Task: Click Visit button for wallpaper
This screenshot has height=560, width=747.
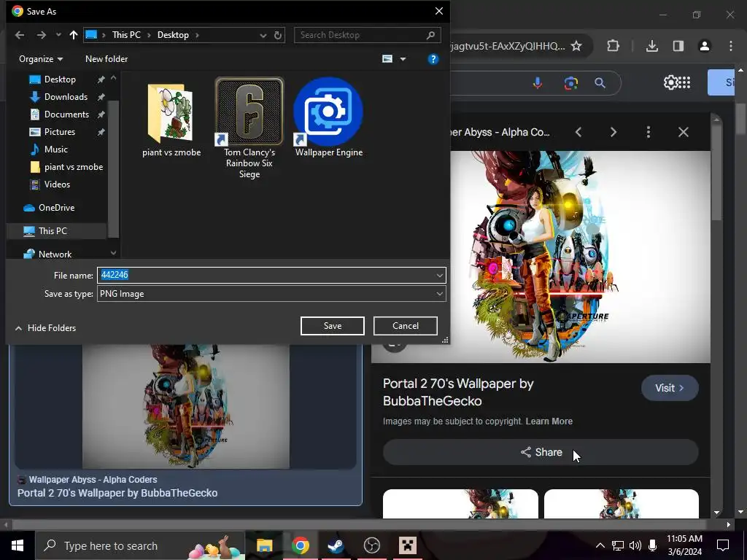Action: coord(670,388)
